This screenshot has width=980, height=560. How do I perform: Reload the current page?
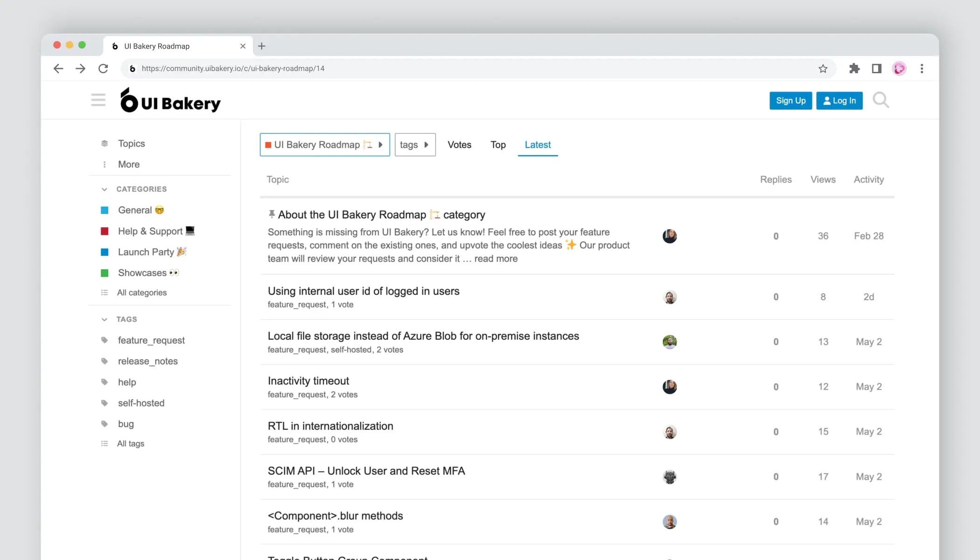tap(103, 69)
